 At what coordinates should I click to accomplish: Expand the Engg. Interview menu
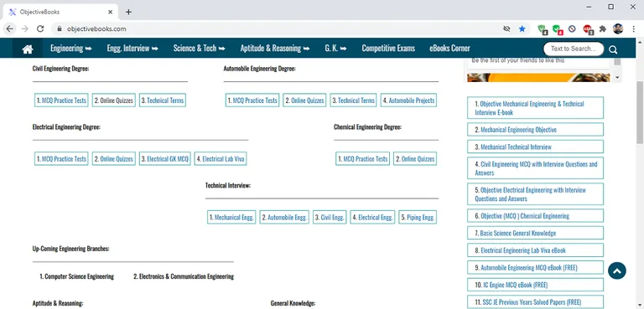click(132, 49)
